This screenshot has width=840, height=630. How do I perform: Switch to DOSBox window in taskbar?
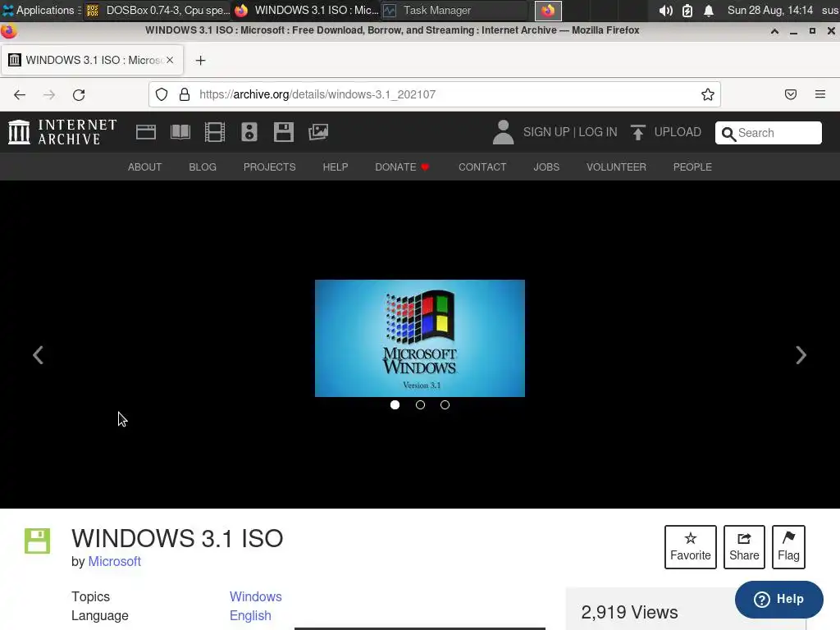tap(158, 11)
